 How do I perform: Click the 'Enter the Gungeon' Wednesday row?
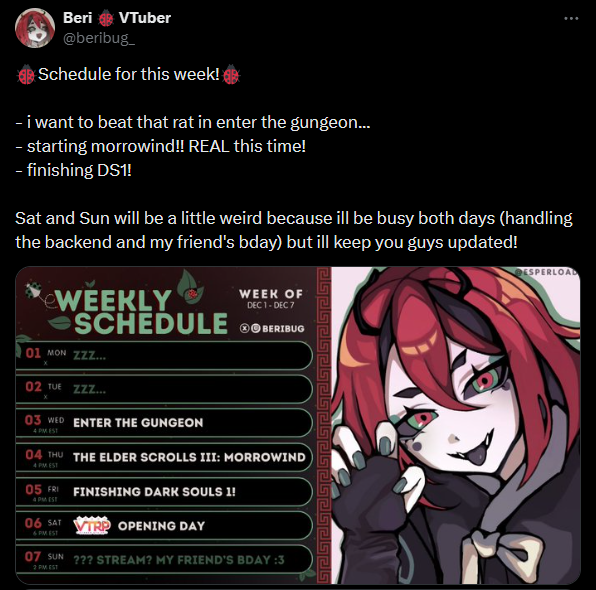(164, 423)
